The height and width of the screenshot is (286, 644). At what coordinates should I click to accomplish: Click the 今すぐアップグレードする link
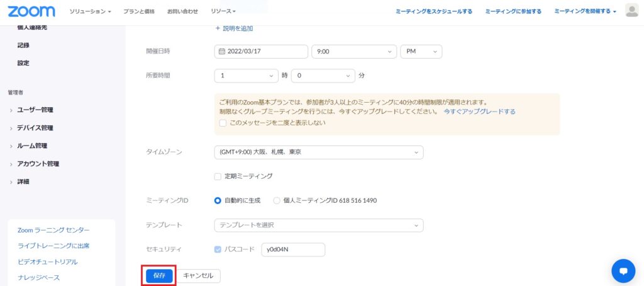pos(479,112)
